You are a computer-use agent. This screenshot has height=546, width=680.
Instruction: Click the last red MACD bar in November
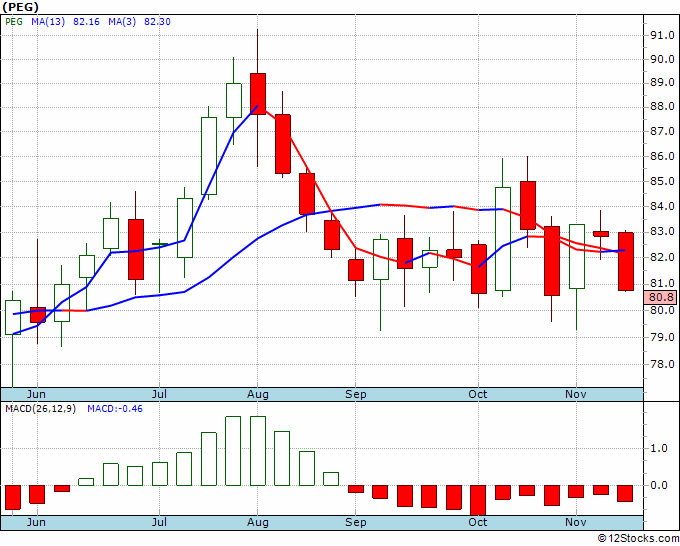[x=625, y=494]
